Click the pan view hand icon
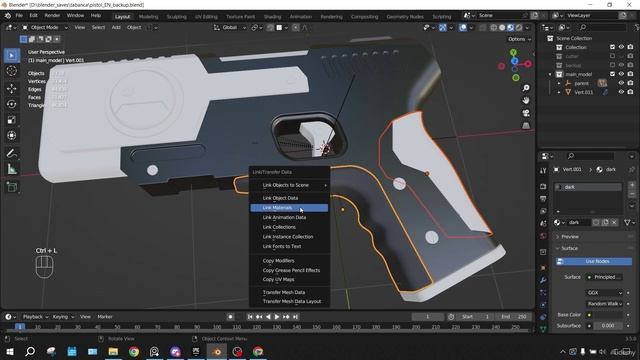The height and width of the screenshot is (360, 640). 526,100
